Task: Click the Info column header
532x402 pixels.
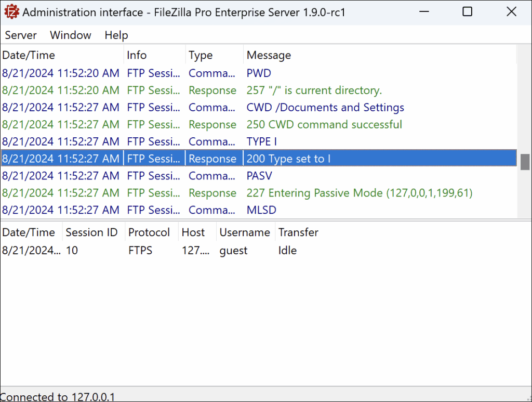Action: point(137,55)
